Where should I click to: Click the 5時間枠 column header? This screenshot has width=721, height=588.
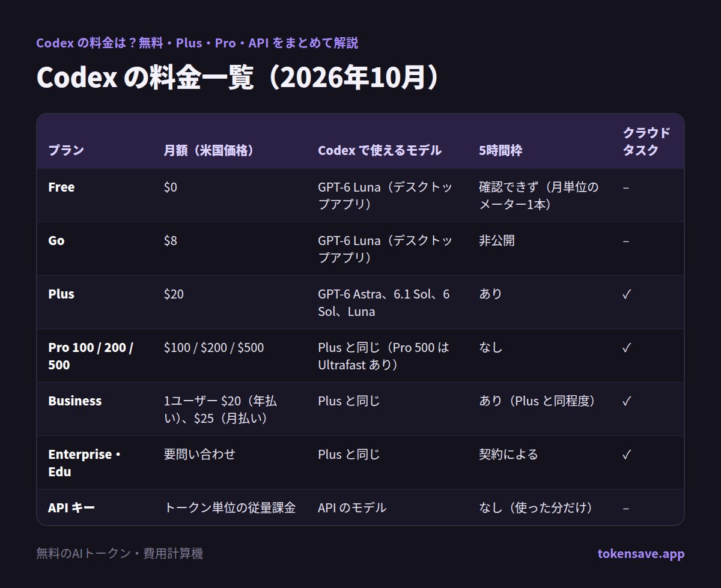coord(500,151)
